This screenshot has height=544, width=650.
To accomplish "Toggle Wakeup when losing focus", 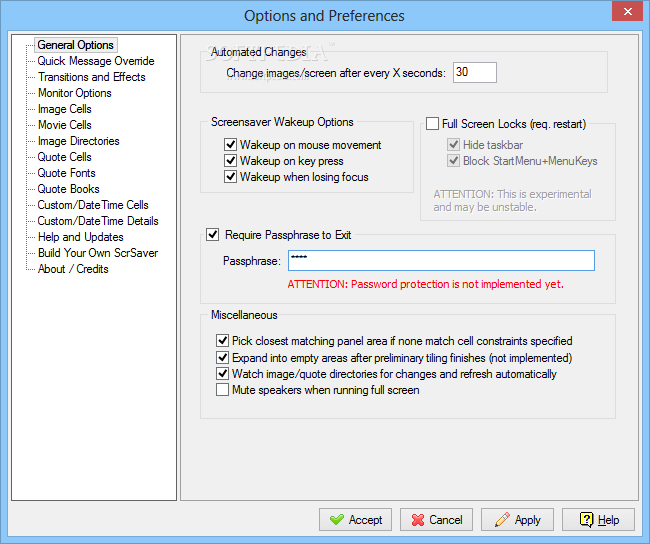I will tap(230, 177).
